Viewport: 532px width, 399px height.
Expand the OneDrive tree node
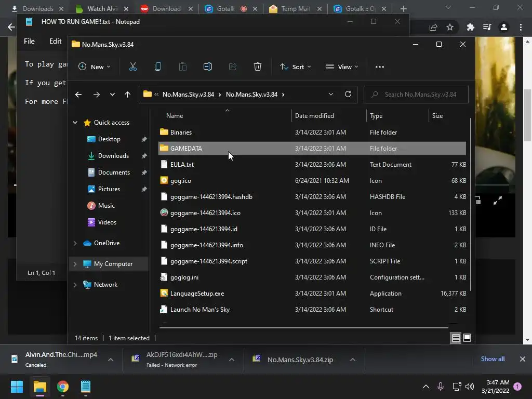[x=75, y=243]
